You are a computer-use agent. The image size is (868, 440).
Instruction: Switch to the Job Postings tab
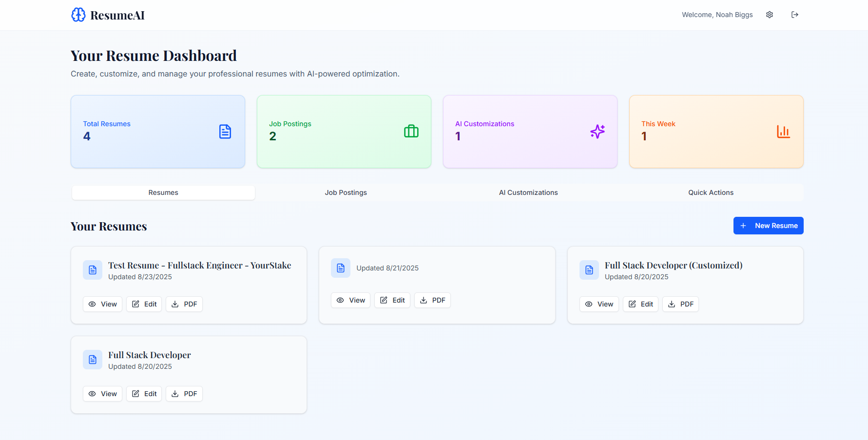point(346,192)
